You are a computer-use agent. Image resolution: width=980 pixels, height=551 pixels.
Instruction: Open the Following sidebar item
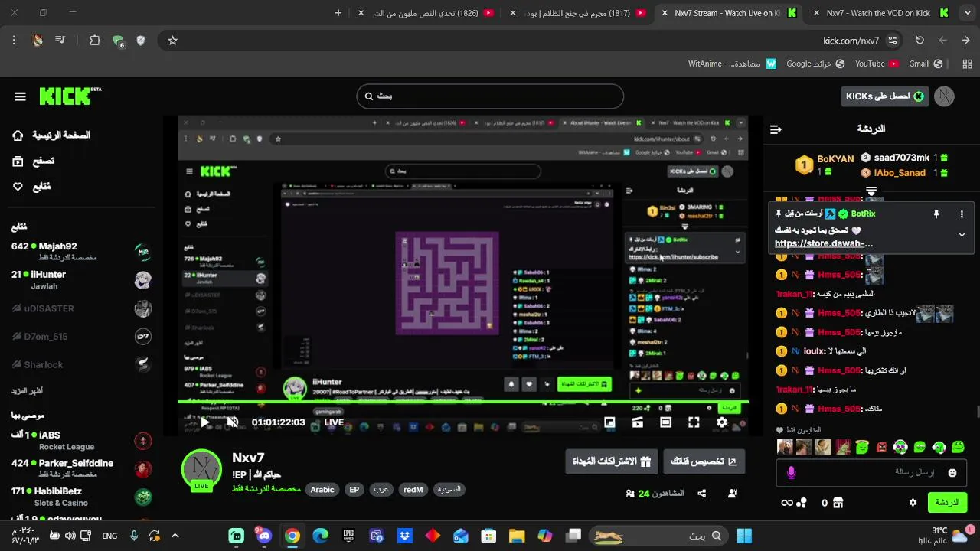32,187
